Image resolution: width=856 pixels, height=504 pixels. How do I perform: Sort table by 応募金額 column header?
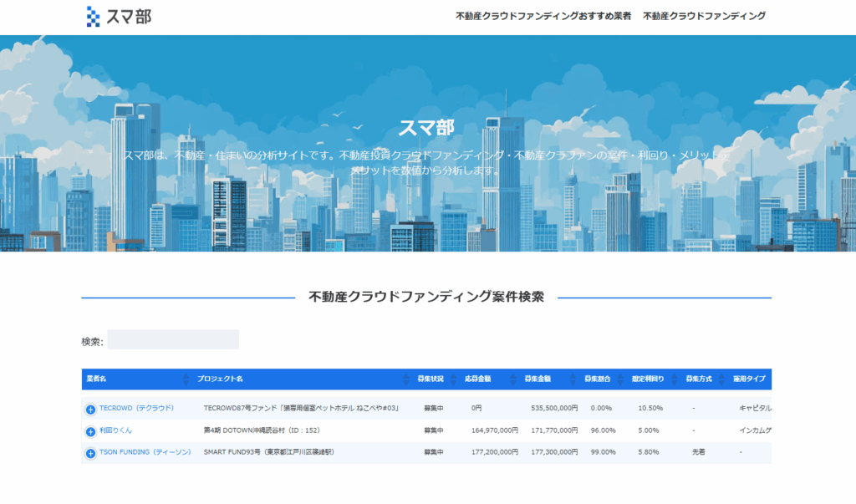click(x=479, y=379)
